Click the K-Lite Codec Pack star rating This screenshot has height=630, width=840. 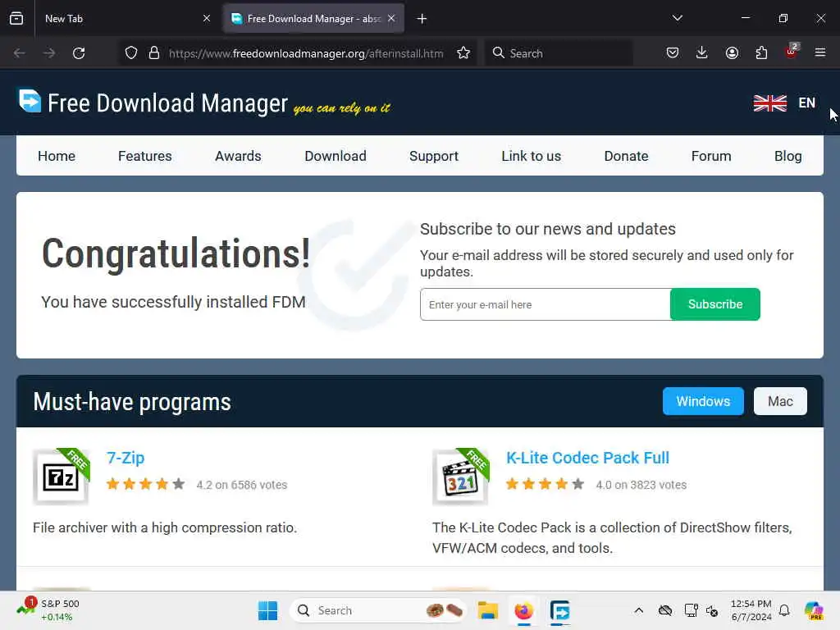coord(545,484)
